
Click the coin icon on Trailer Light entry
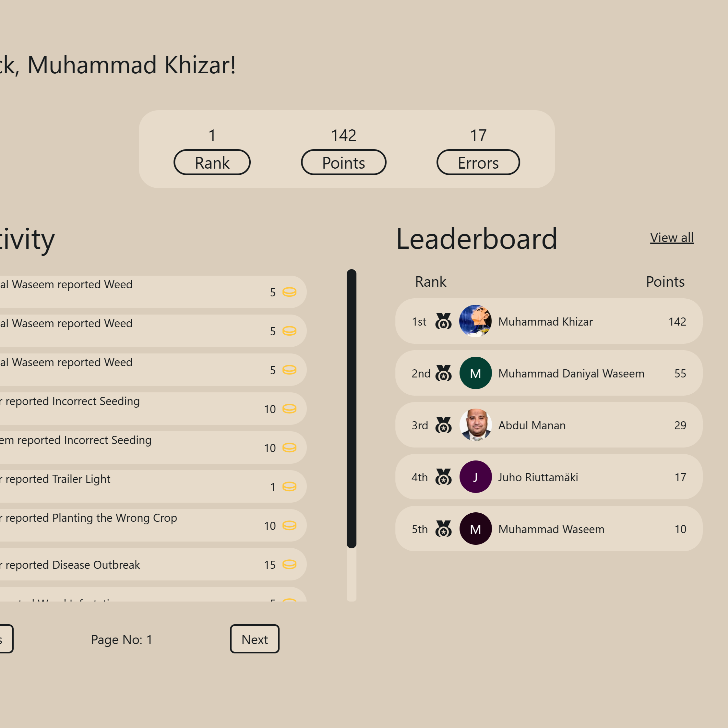[289, 486]
